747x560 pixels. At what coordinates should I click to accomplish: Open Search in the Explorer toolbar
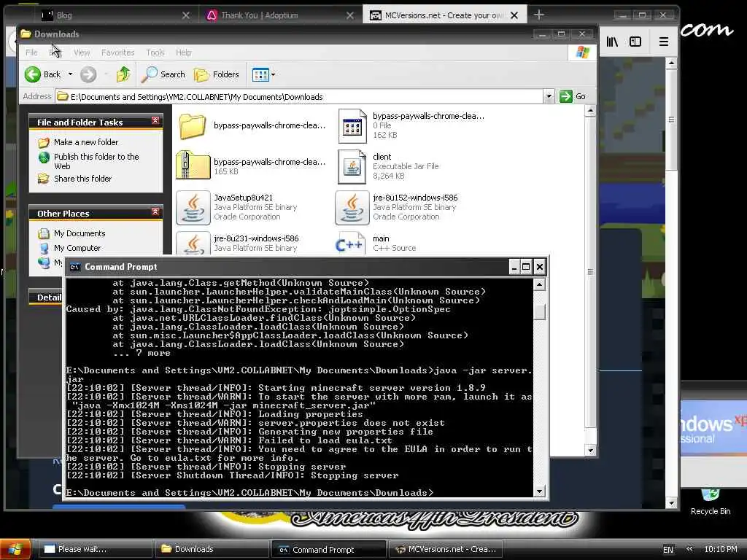click(x=163, y=74)
